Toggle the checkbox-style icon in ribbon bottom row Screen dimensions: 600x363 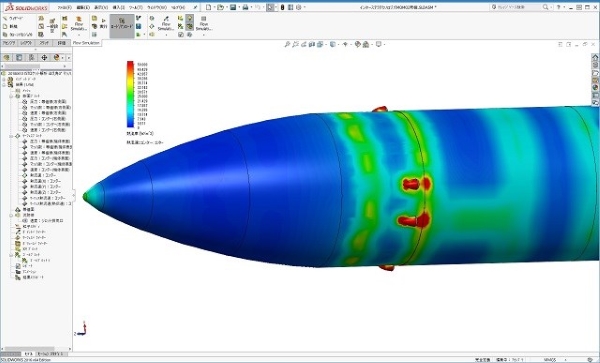coord(181,34)
